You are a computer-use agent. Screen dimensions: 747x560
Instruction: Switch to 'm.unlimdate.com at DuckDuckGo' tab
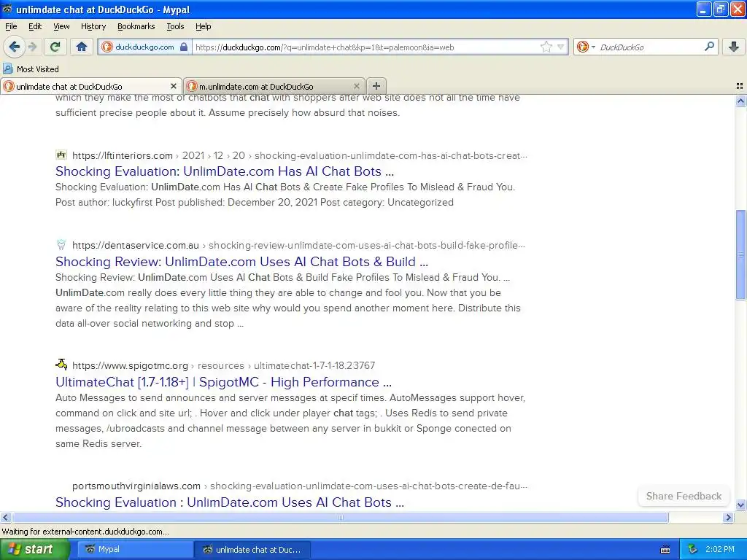(274, 86)
